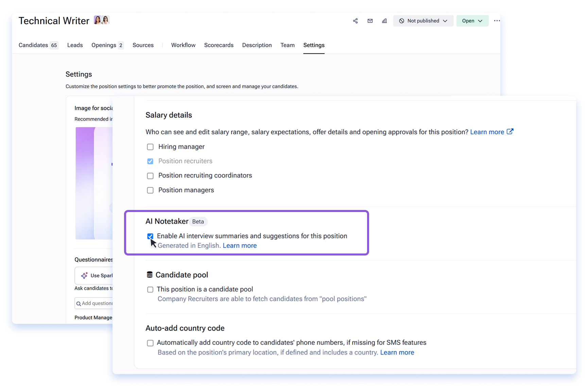Disable AI interview summaries checkbox
Viewport: 588px width, 387px height.
click(x=150, y=236)
